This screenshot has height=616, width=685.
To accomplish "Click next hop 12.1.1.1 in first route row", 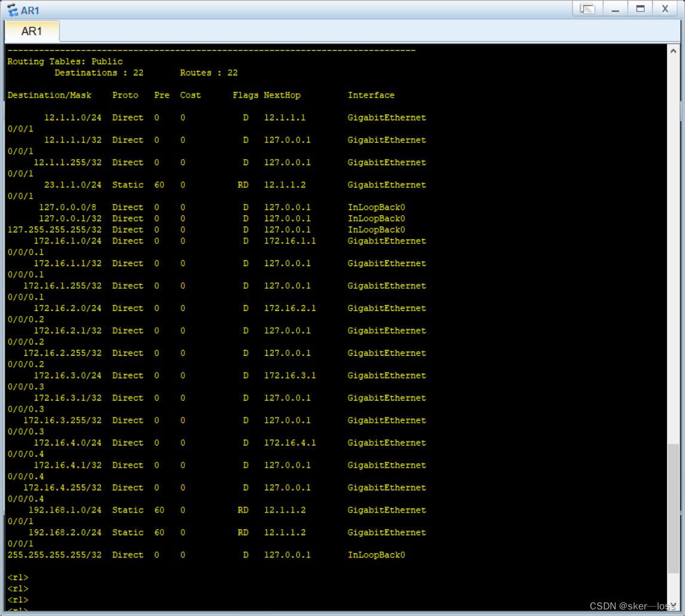I will click(284, 117).
